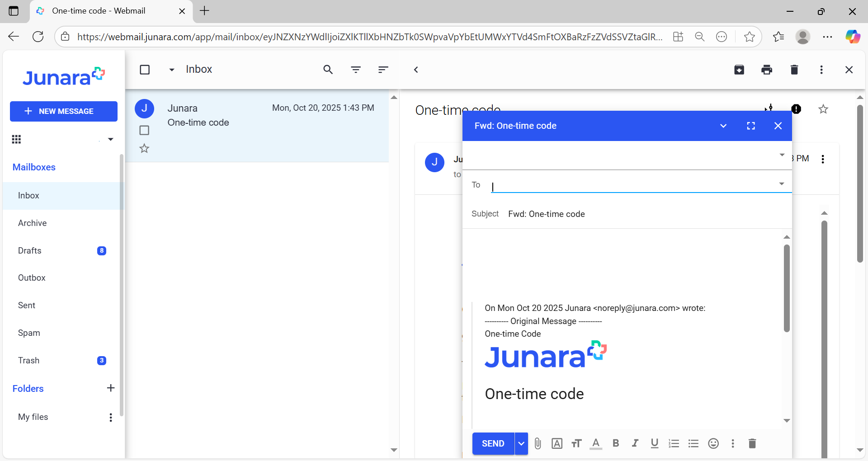Click the compose message body scrollbar thumb

[x=787, y=288]
